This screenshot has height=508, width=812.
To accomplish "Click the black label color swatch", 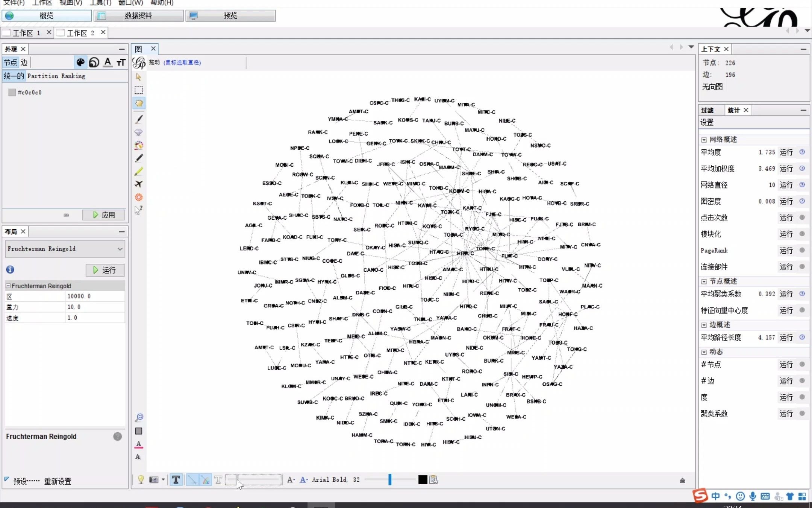I will point(423,479).
